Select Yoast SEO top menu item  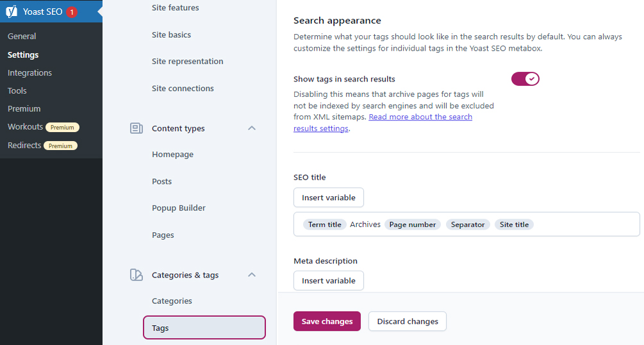pos(51,12)
